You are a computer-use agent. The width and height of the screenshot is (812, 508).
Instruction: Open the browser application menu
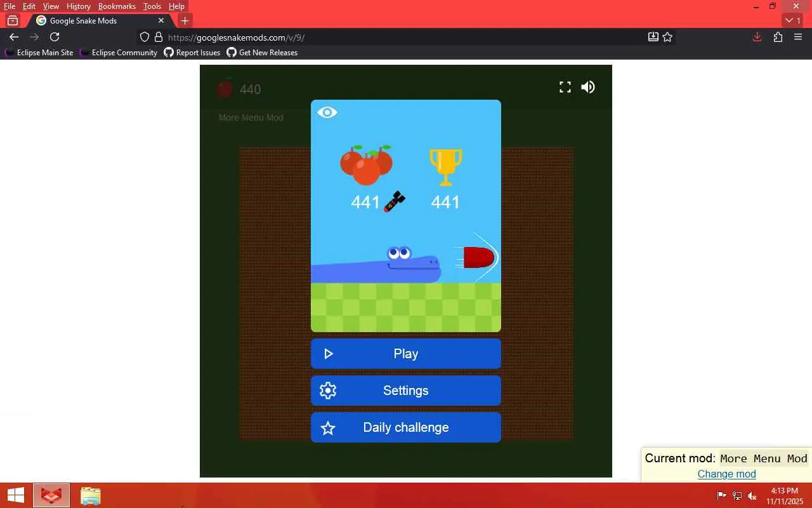pyautogui.click(x=798, y=37)
